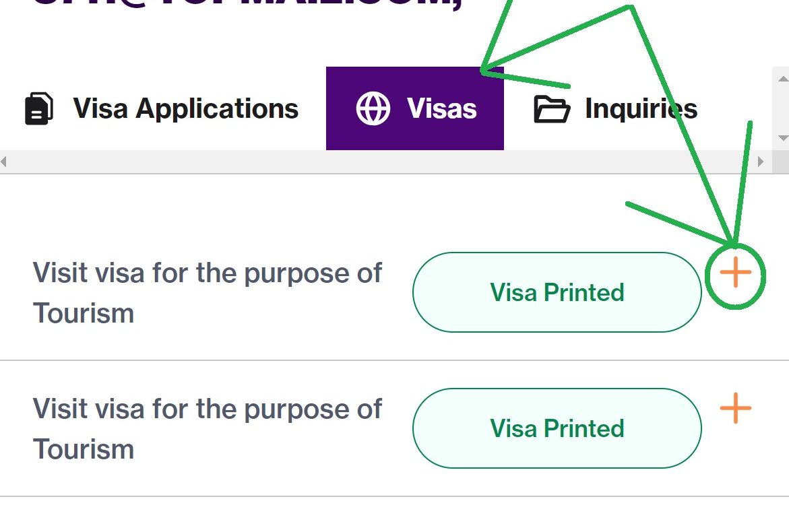Click the horizontal scrollbar track below tabs

point(383,162)
